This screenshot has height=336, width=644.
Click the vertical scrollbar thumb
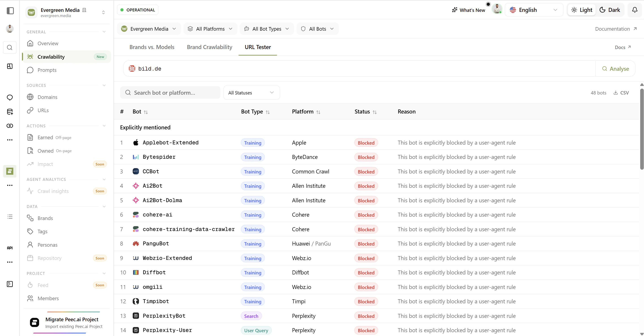pos(642,129)
